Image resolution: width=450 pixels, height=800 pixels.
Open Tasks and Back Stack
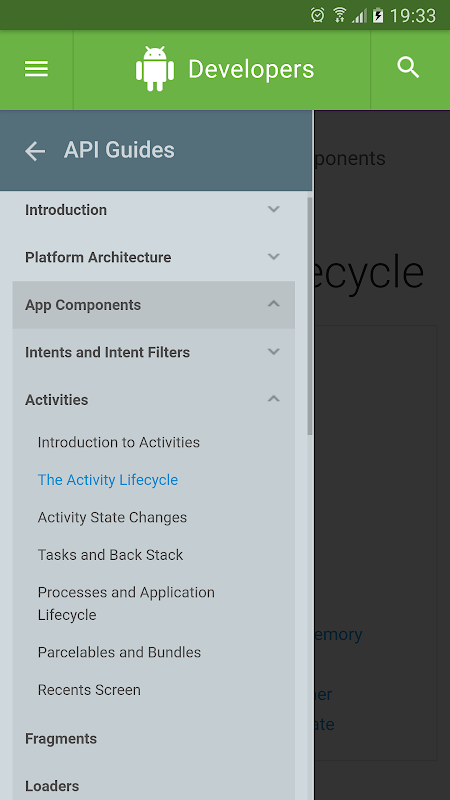point(110,555)
